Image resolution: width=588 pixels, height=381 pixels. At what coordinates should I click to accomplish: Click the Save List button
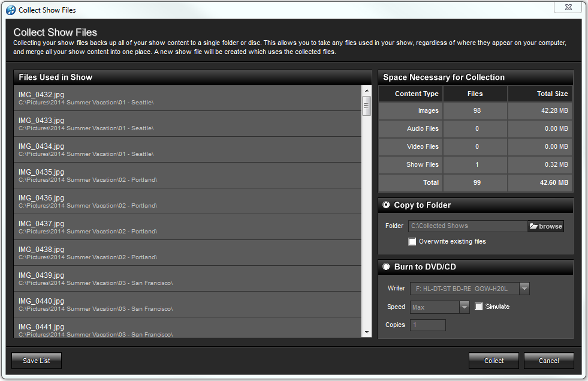[37, 361]
